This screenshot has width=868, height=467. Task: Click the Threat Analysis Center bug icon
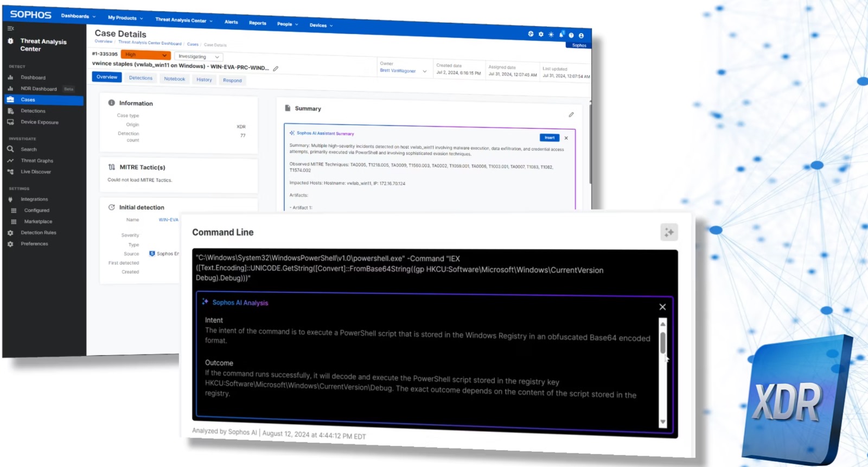tap(10, 41)
